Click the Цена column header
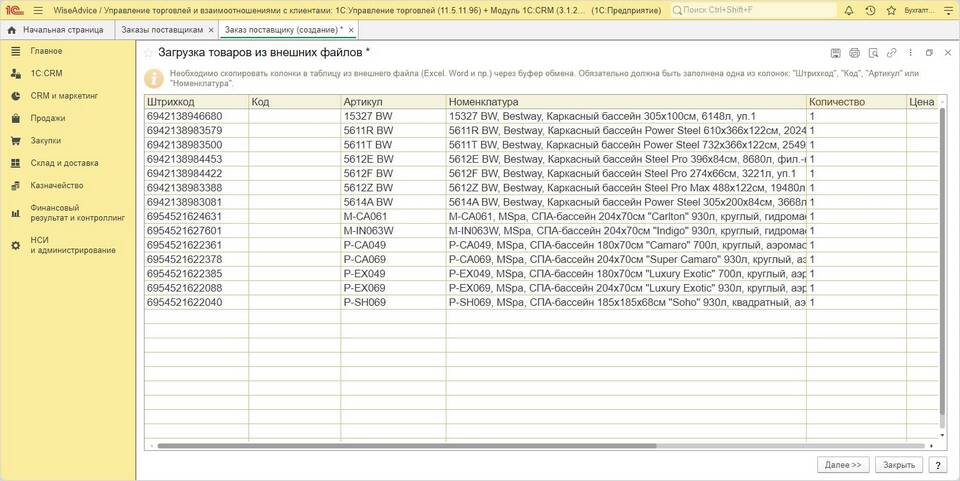 tap(922, 102)
